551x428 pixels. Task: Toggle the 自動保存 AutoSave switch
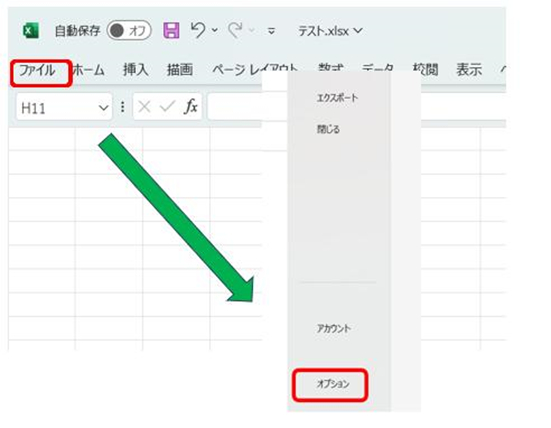click(129, 31)
